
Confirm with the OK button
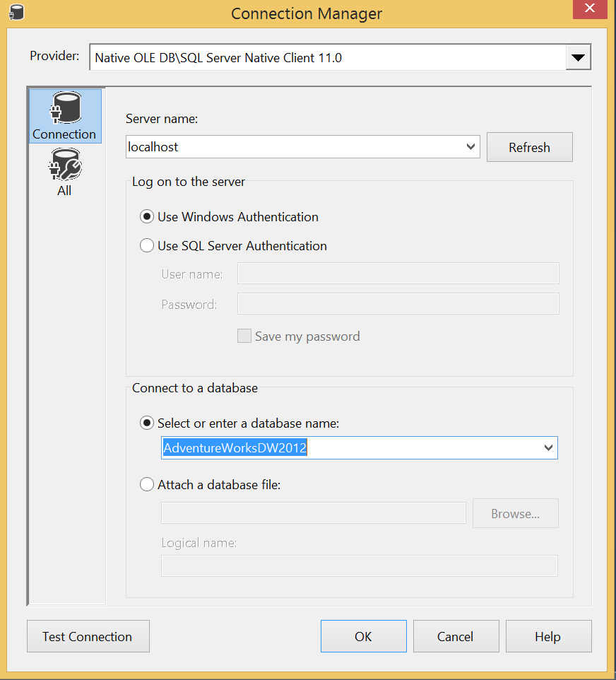coord(364,636)
